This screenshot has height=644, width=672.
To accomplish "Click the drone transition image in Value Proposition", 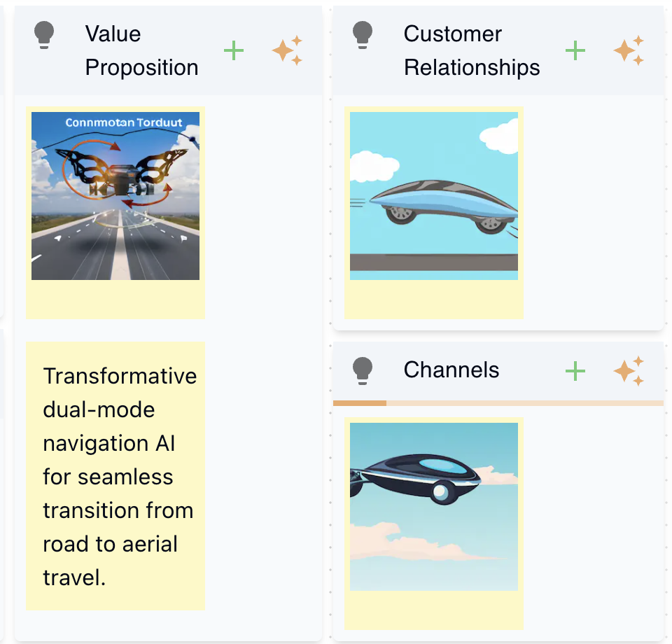I will click(115, 195).
